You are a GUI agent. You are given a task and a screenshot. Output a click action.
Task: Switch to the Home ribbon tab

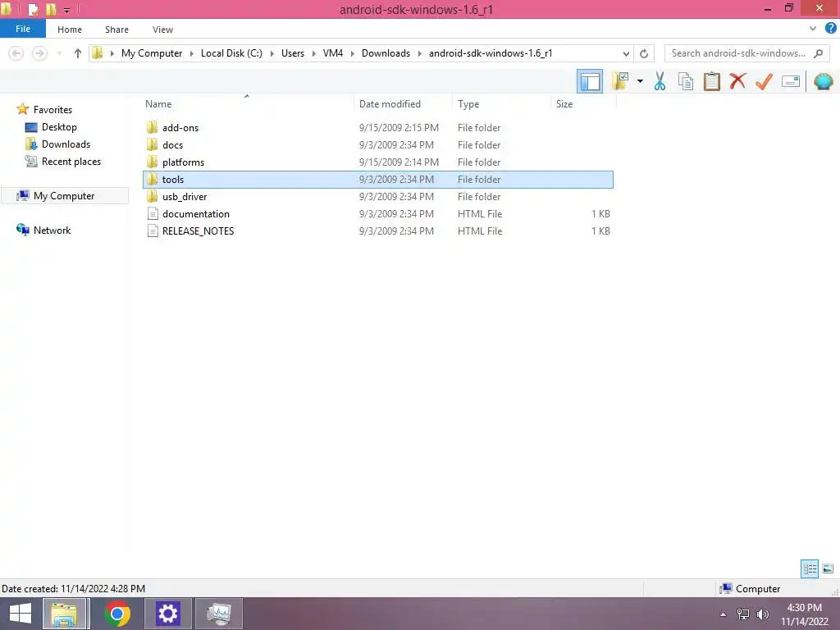click(x=70, y=30)
